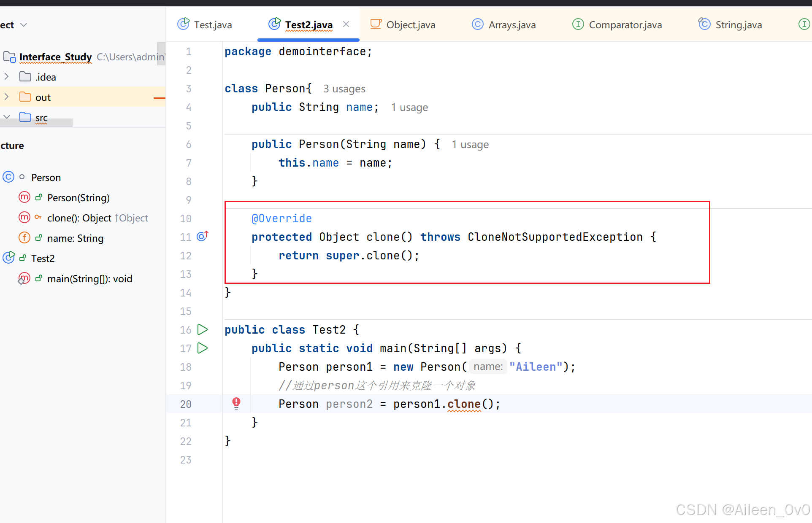Select the .idea folder icon
This screenshot has height=523, width=812.
coord(25,77)
